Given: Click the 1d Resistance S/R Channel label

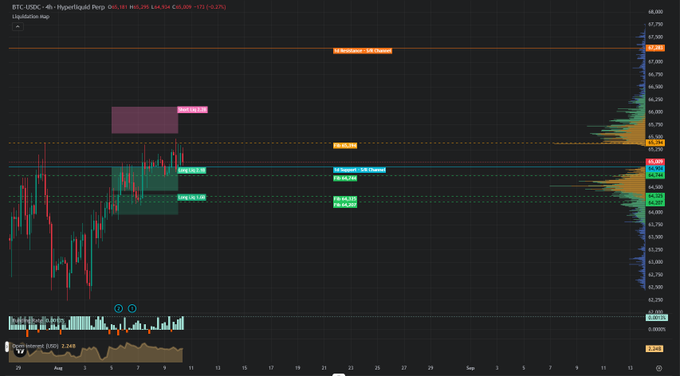Looking at the screenshot, I should click(363, 51).
